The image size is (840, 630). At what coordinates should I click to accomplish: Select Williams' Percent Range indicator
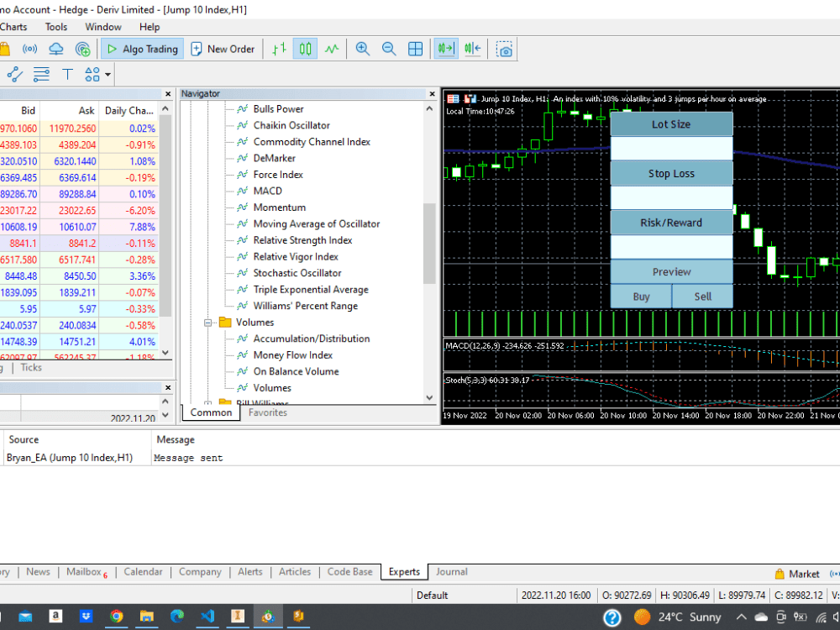pyautogui.click(x=306, y=306)
